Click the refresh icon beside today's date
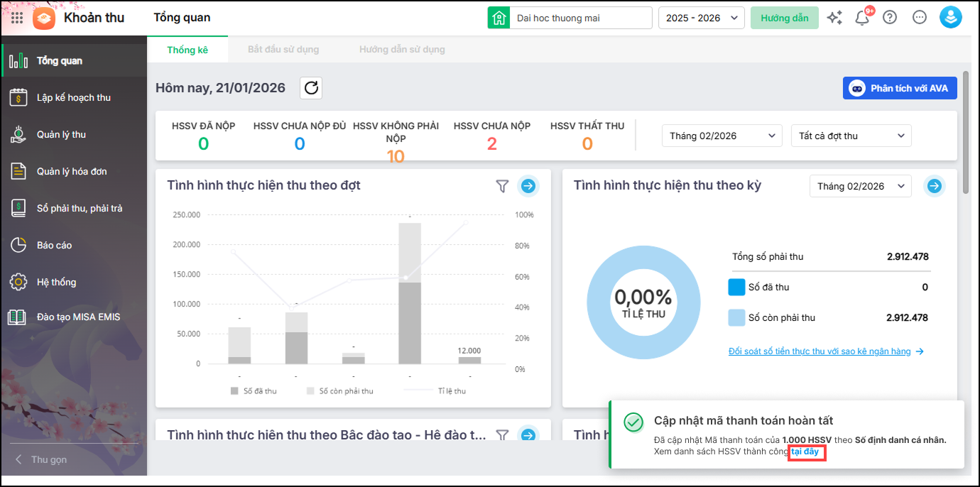 tap(311, 88)
